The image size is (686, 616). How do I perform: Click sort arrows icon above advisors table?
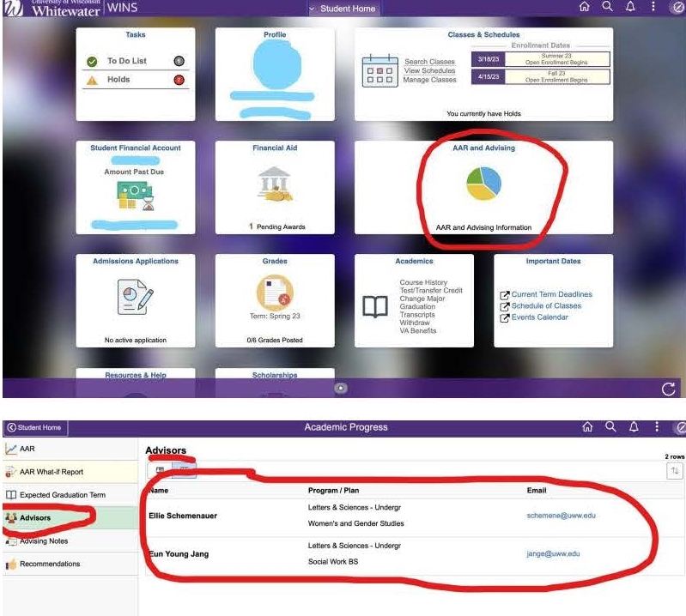coord(675,470)
